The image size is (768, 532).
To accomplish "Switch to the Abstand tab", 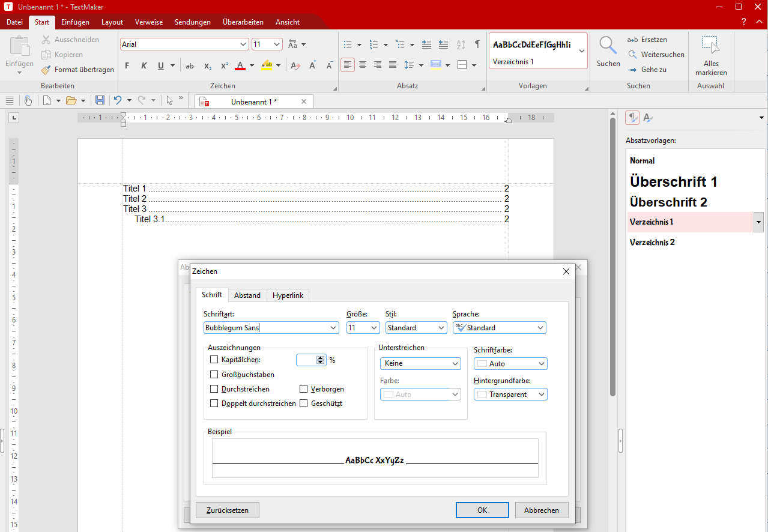I will (247, 295).
